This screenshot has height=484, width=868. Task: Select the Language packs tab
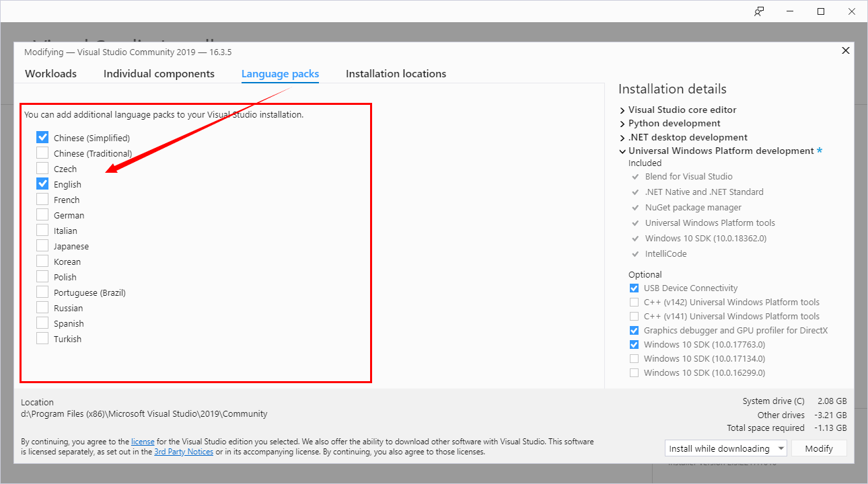click(x=280, y=74)
